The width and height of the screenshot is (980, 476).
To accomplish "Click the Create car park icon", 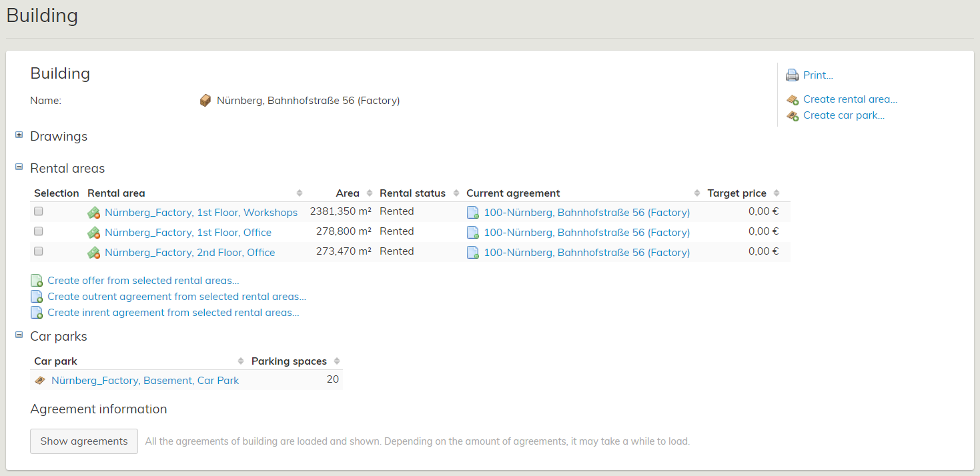I will point(793,116).
